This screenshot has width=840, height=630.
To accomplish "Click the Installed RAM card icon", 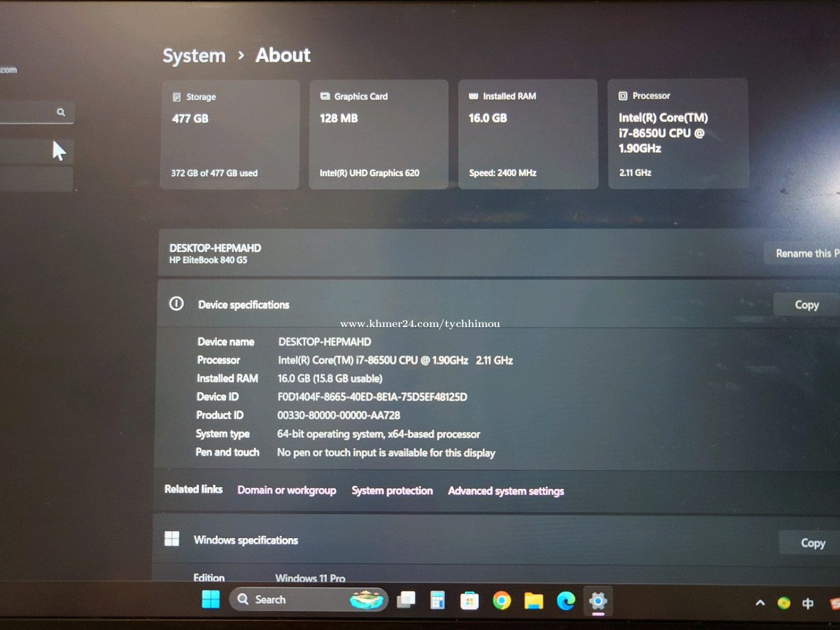I will tap(473, 96).
